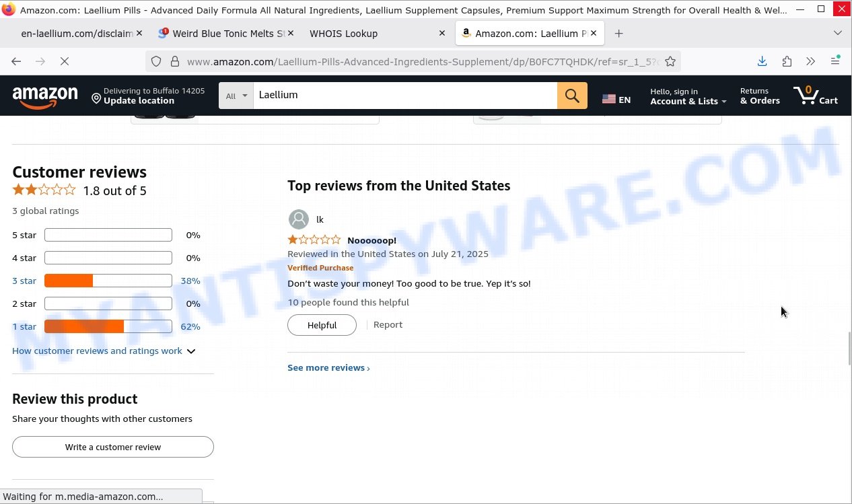This screenshot has height=504, width=852.
Task: Click the Amazon logo
Action: (x=45, y=96)
